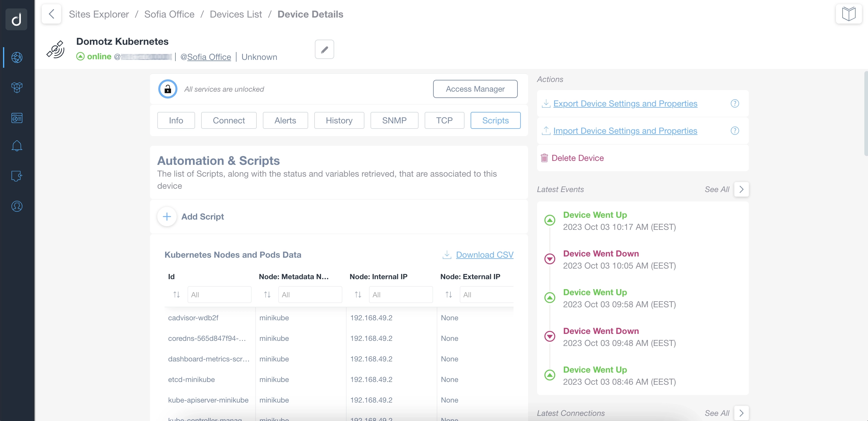Click up-arrow icon of 10:17 AM event
Screen dimensions: 868x421
550,220
